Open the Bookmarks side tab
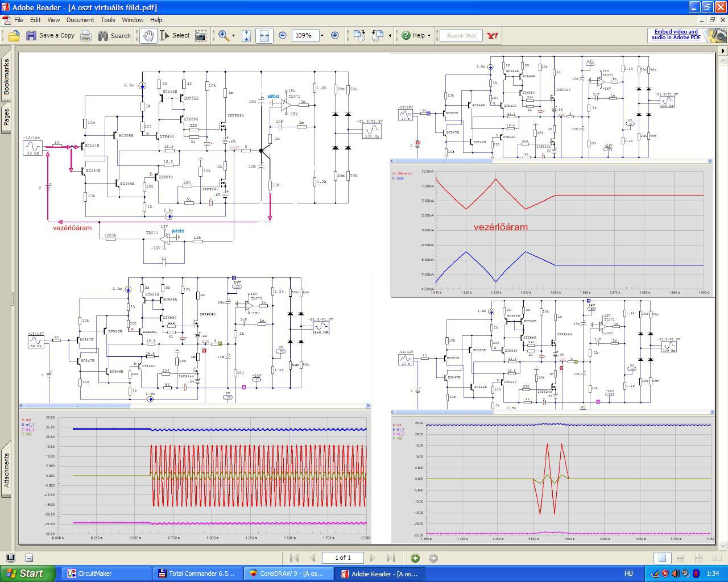The height and width of the screenshot is (582, 728). pyautogui.click(x=7, y=77)
